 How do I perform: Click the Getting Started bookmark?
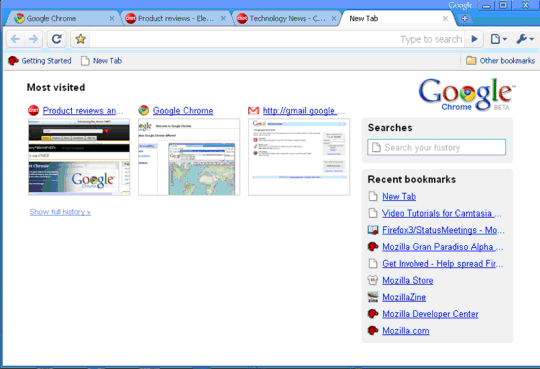pyautogui.click(x=40, y=61)
